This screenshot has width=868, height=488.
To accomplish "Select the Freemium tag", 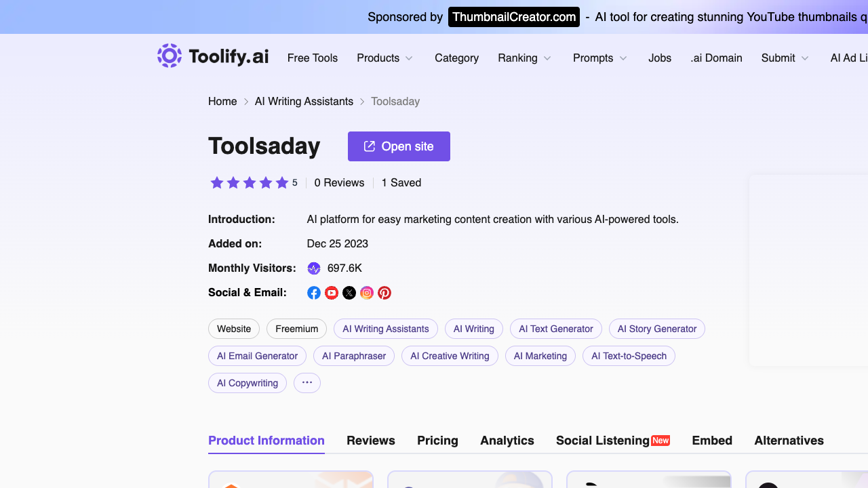I will (296, 329).
